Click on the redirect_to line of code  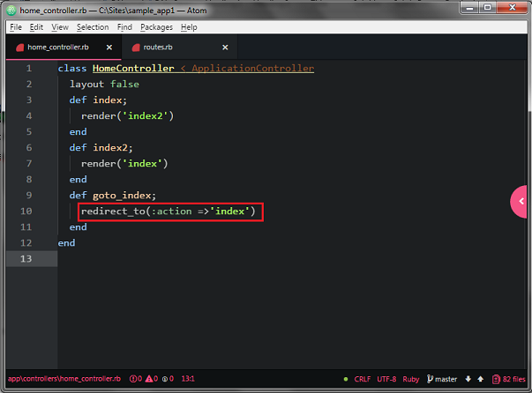[x=169, y=211]
